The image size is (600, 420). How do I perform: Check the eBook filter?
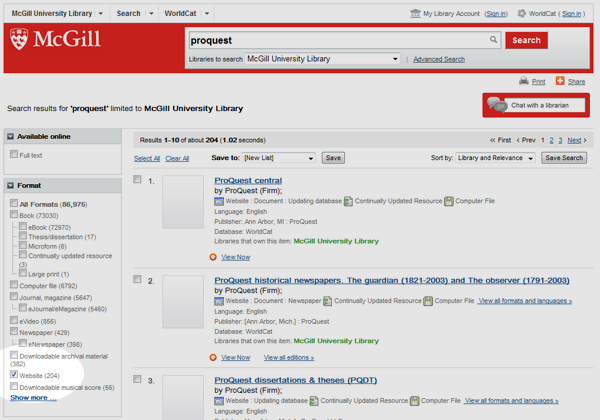pos(23,226)
